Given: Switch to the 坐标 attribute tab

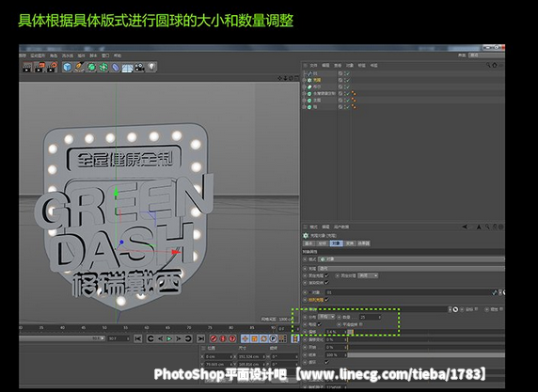Looking at the screenshot, I should click(x=323, y=243).
